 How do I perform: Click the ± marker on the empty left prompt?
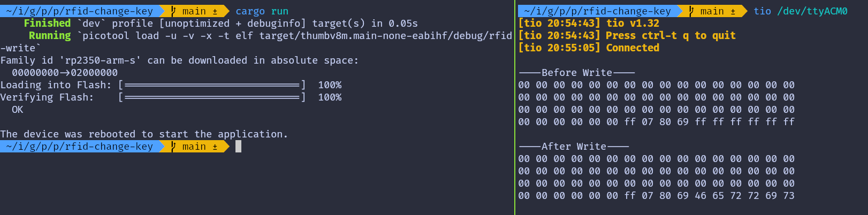pos(215,147)
